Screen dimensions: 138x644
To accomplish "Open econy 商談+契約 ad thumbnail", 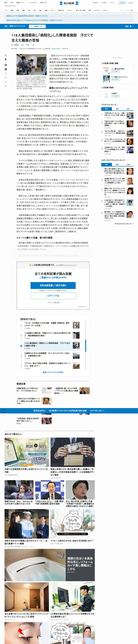I will (27, 453).
